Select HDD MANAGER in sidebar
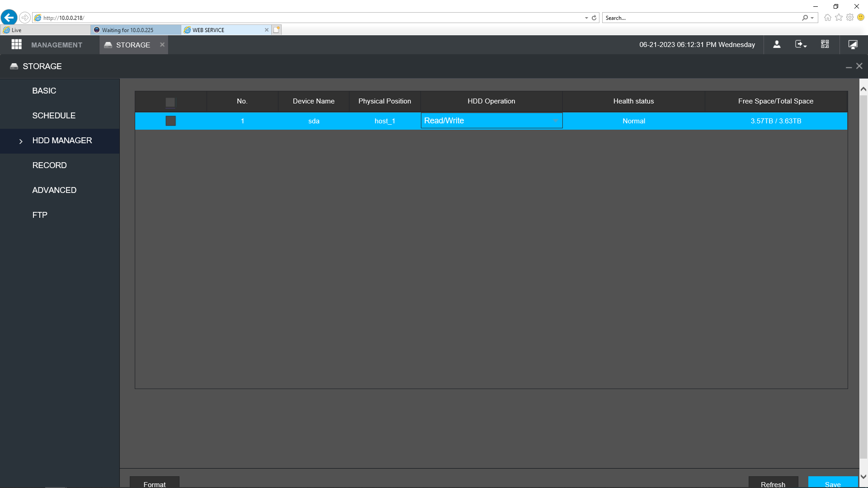Image resolution: width=868 pixels, height=488 pixels. (60, 141)
